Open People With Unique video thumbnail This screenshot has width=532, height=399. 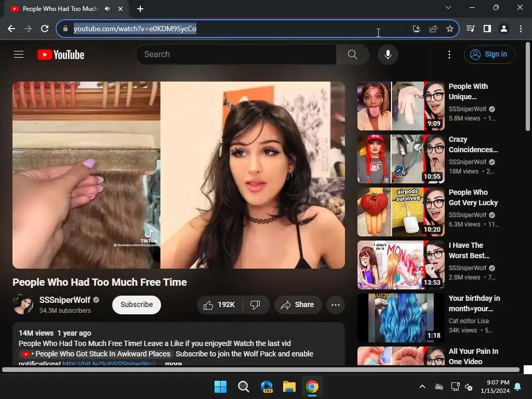[401, 106]
